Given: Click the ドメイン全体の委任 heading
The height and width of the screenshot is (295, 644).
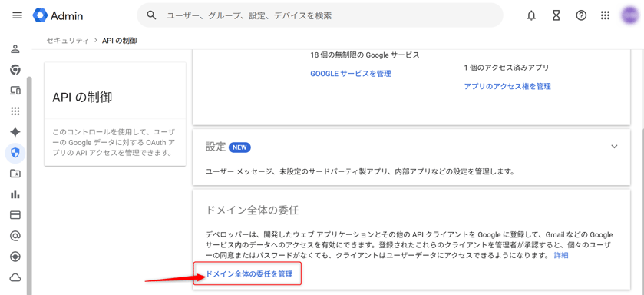Looking at the screenshot, I should pyautogui.click(x=252, y=210).
